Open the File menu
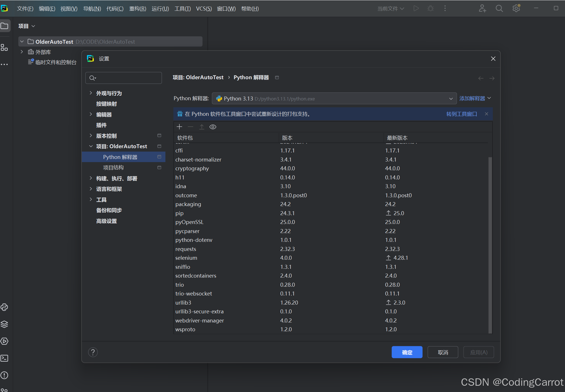Viewport: 565px width, 392px height. tap(25, 9)
